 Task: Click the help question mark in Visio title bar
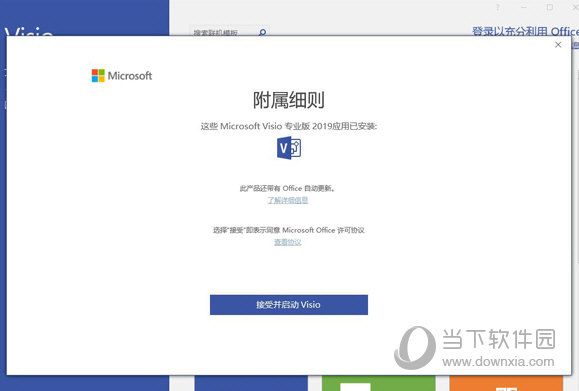click(497, 7)
